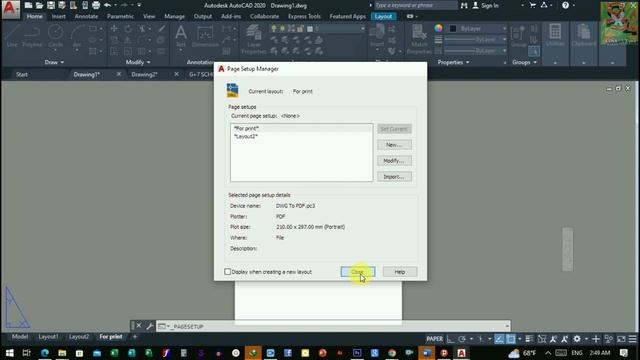Select the Move tool in Modify panel
The height and width of the screenshot is (360, 640).
114,29
